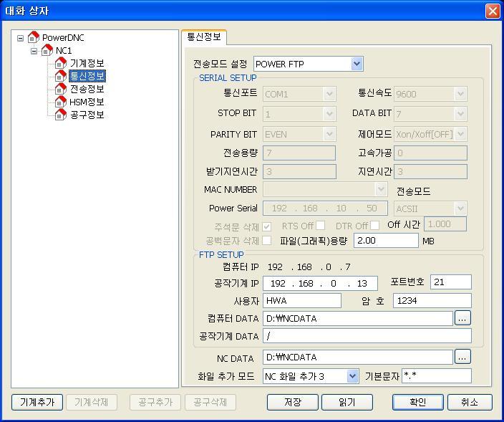Click the NC DATA path field

(358, 357)
